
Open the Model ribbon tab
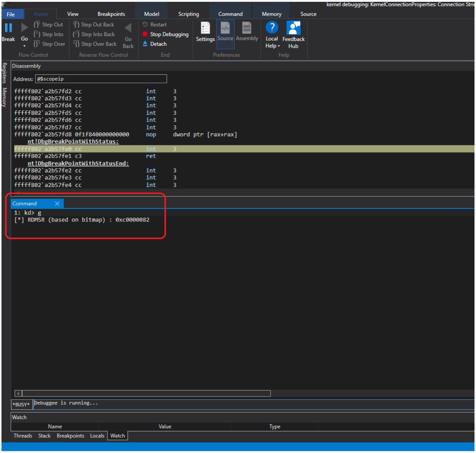[152, 14]
